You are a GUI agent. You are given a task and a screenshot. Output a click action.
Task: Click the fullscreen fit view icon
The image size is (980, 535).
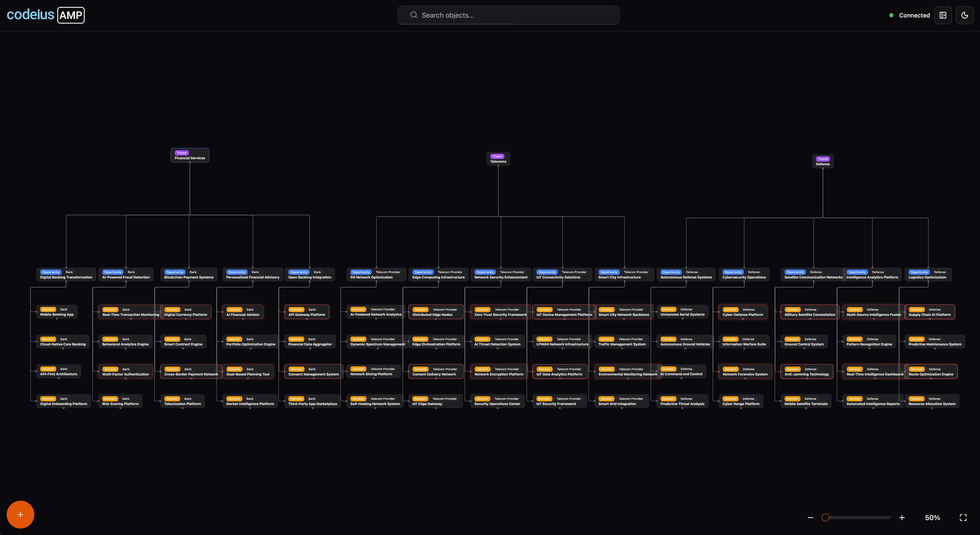[963, 518]
